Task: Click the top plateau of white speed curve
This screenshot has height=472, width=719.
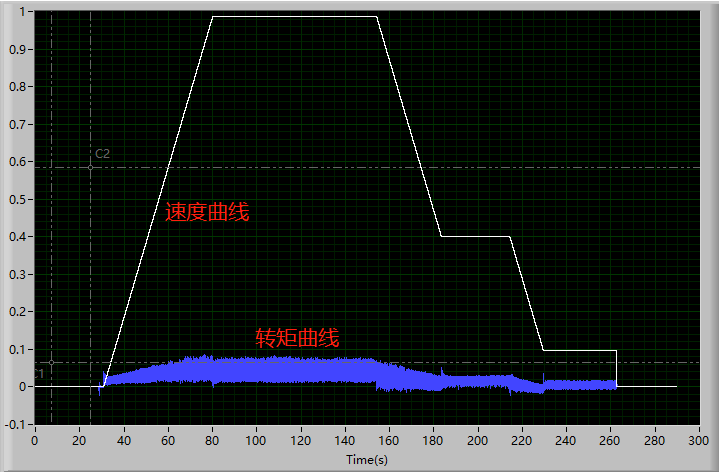Action: point(295,16)
